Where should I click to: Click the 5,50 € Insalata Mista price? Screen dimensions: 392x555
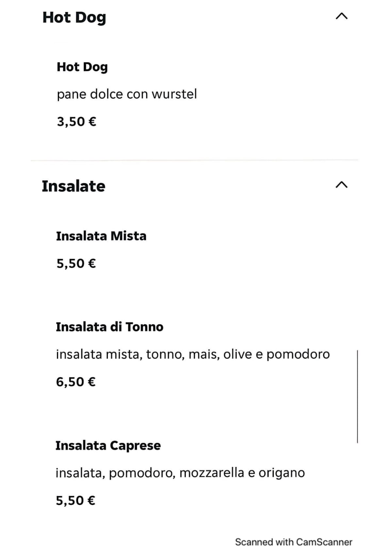click(76, 263)
